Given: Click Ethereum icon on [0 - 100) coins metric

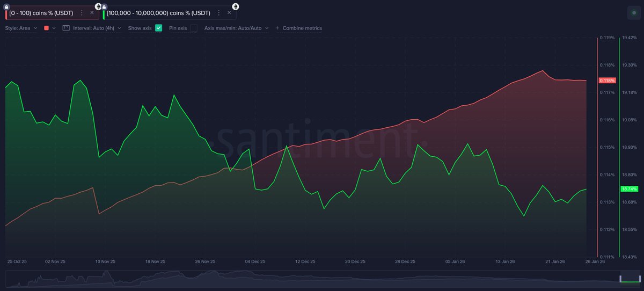Looking at the screenshot, I should (98, 6).
